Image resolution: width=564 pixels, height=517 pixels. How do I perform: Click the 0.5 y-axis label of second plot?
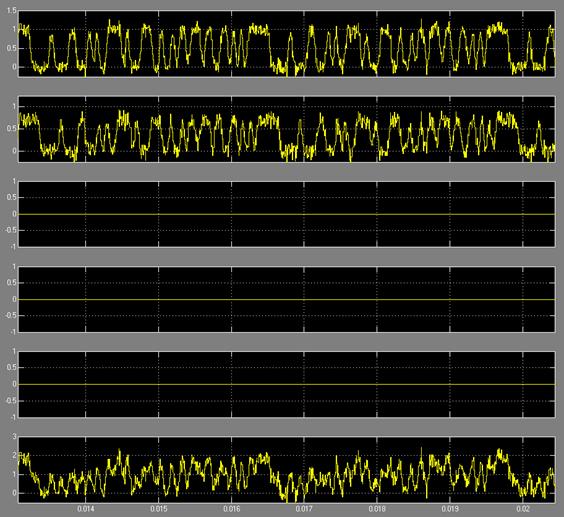coord(12,129)
